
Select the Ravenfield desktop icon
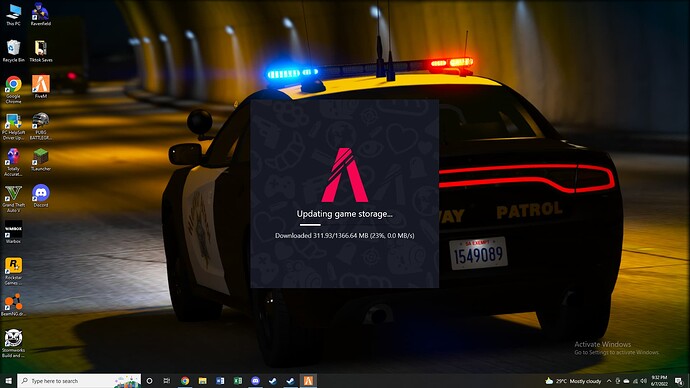40,14
